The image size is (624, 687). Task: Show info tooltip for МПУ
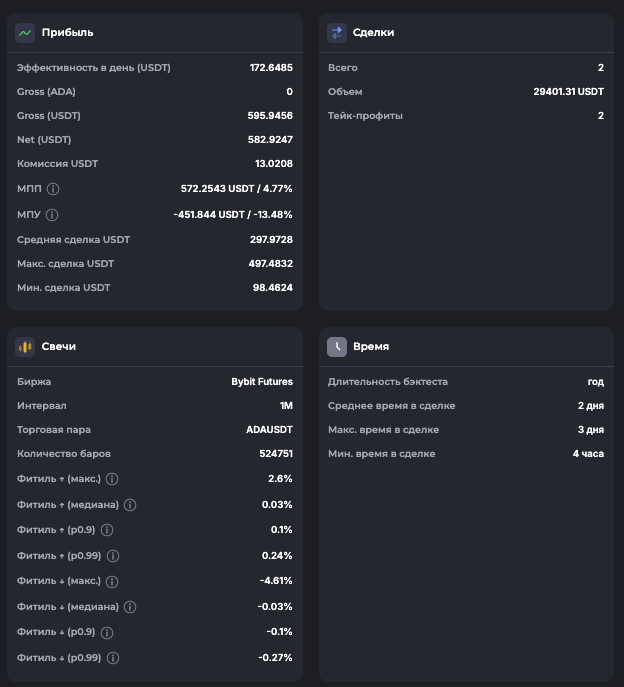(x=52, y=214)
